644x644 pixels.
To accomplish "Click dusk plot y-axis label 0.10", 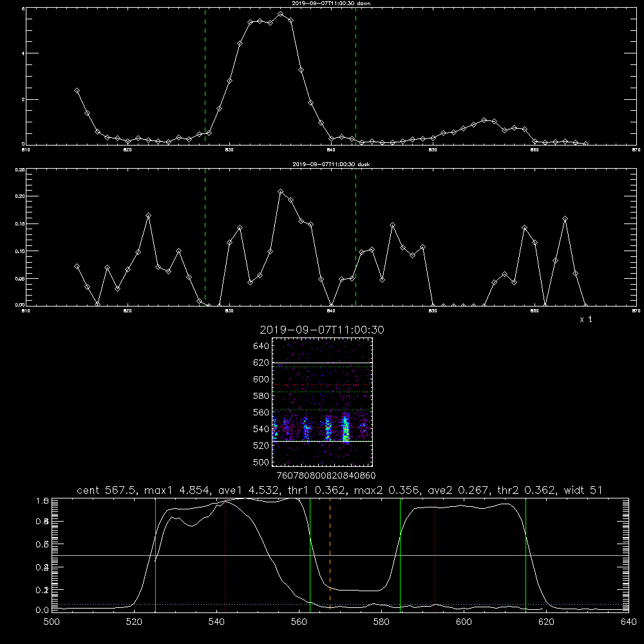I will click(20, 251).
